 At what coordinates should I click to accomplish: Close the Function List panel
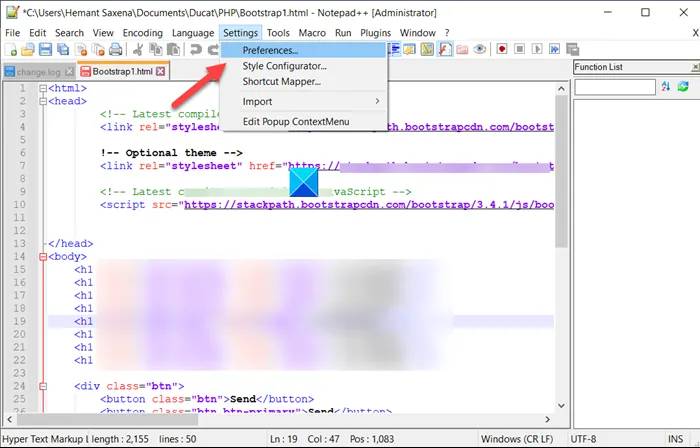[x=695, y=67]
